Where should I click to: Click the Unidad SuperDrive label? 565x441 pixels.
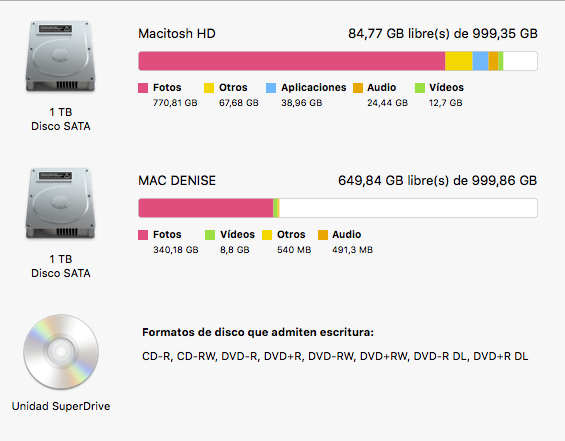61,406
